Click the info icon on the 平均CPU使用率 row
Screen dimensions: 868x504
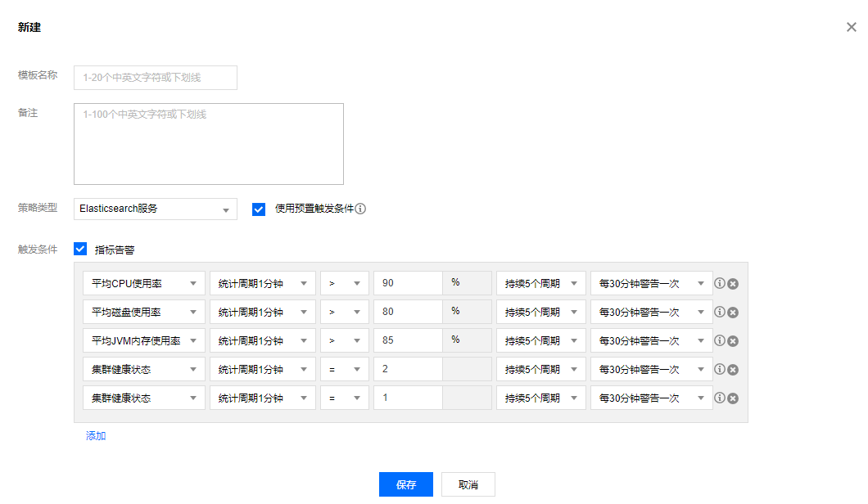coord(719,283)
